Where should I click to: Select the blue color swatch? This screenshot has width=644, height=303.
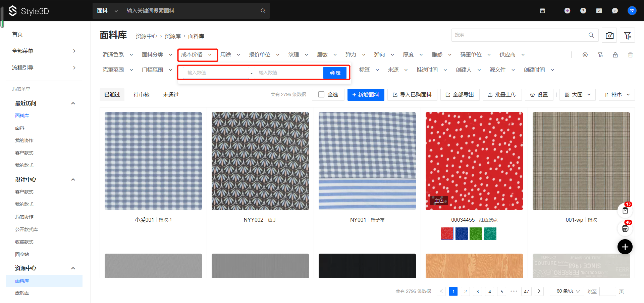[462, 233]
